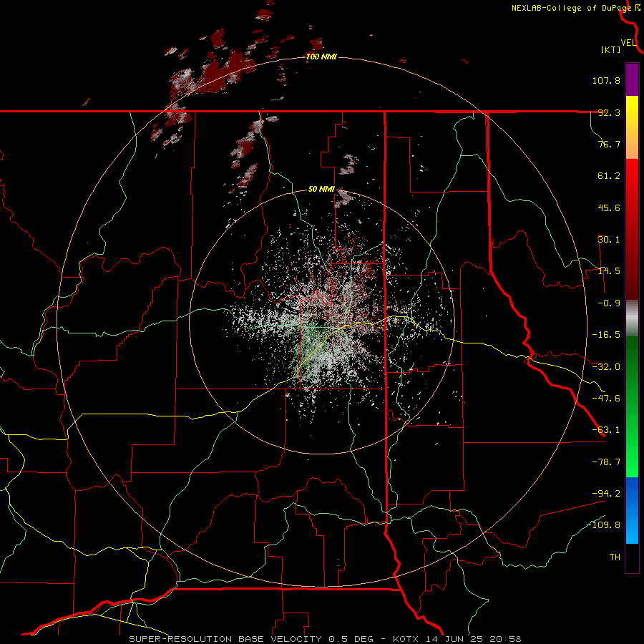Pick the blue segment of the color bar
This screenshot has width=644, height=644.
pos(632,510)
